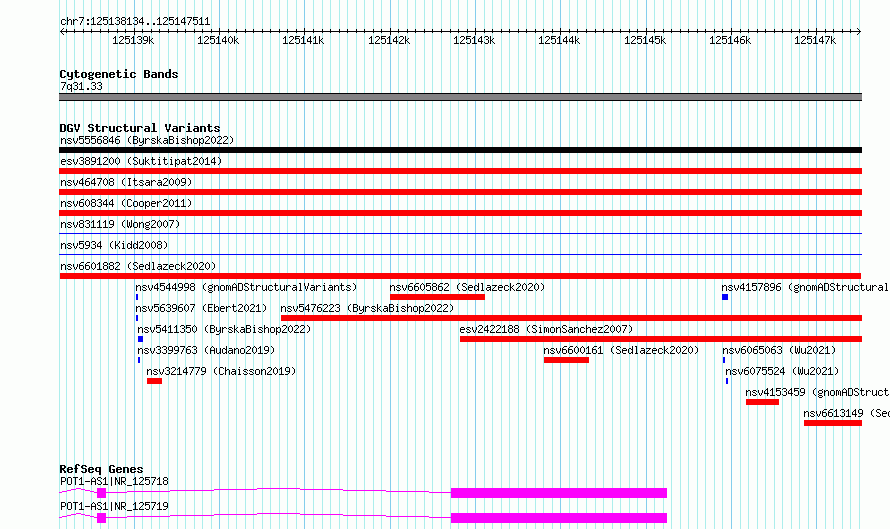890x529 pixels.
Task: Click small magenta exon of NR_125718
Action: [x=101, y=493]
